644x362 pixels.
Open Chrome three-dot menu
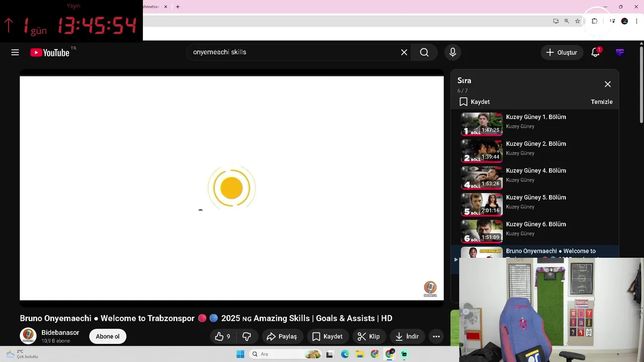coord(636,21)
